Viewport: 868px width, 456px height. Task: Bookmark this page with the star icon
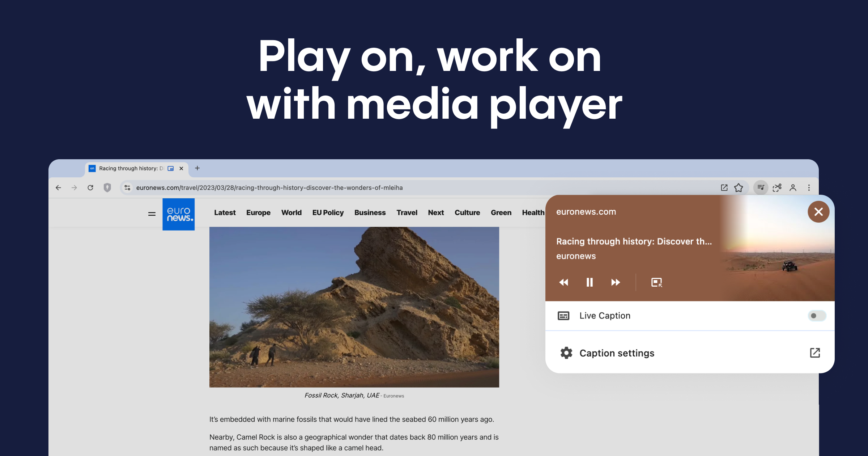point(738,187)
